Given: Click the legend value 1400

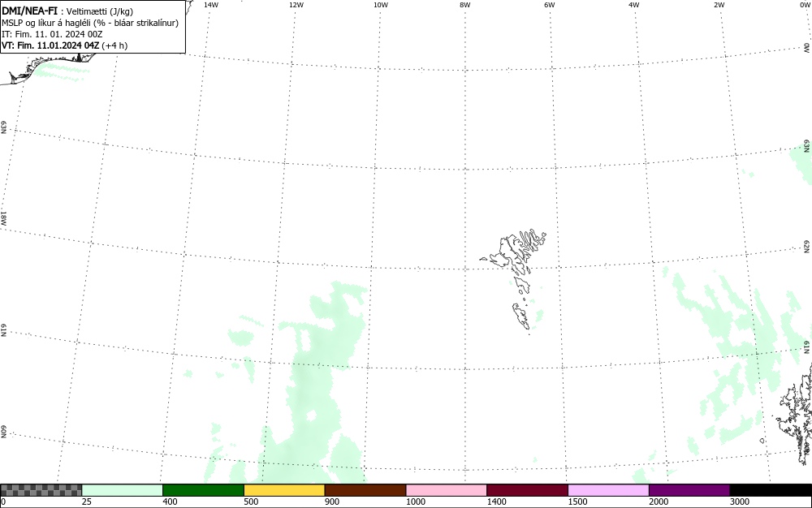Looking at the screenshot, I should click(x=497, y=502).
